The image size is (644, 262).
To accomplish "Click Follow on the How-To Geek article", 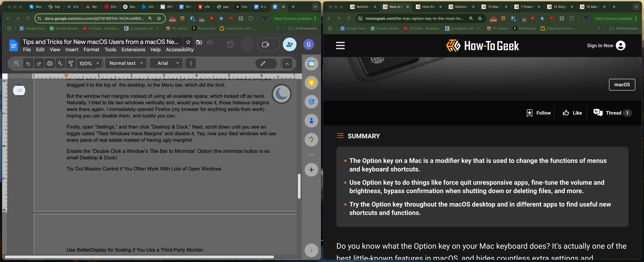I will 538,113.
